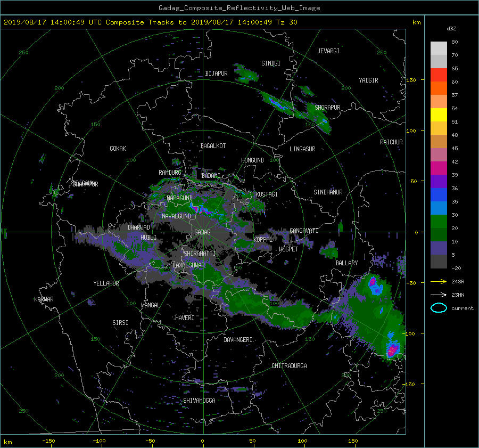The width and height of the screenshot is (479, 448).
Task: Click the RAMDURG city label
Action: (x=170, y=173)
